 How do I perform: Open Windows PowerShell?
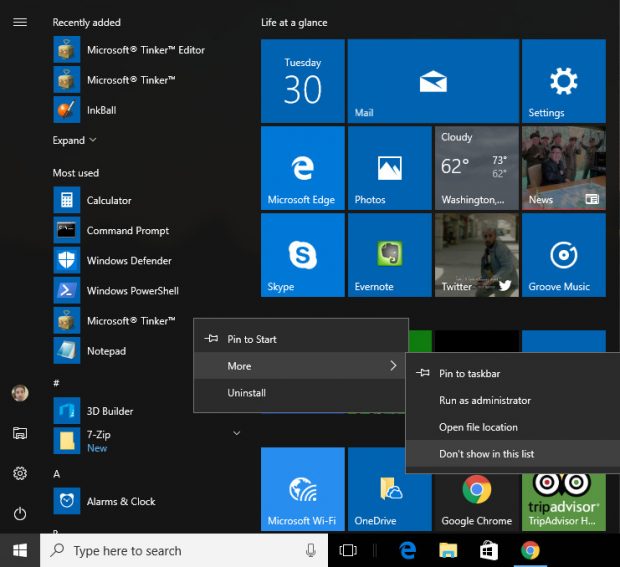pos(116,290)
